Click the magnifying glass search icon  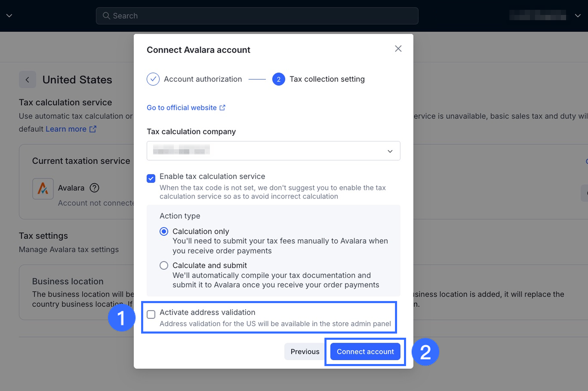pos(106,16)
